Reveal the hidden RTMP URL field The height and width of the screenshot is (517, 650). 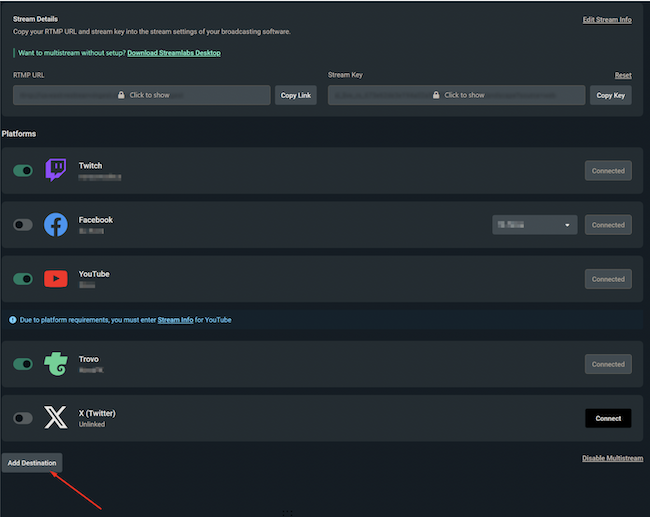coord(142,95)
